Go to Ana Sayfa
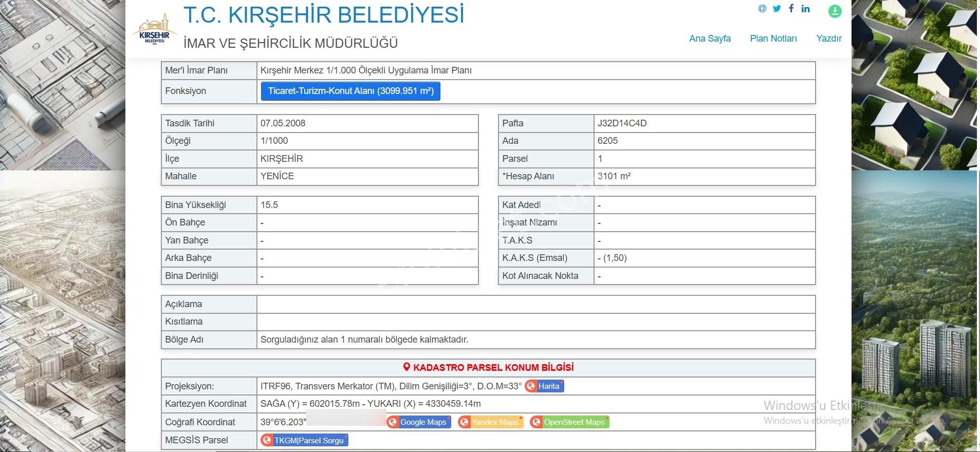This screenshot has width=980, height=452. click(710, 39)
